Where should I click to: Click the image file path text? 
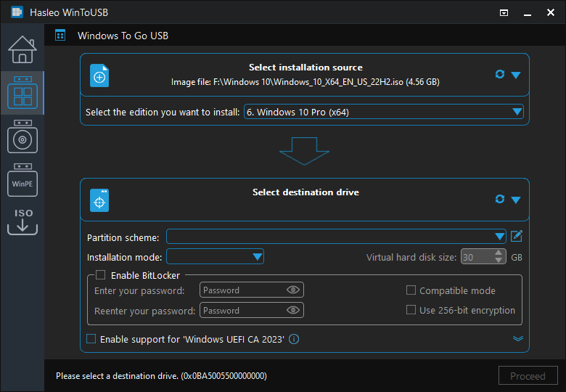tap(305, 82)
